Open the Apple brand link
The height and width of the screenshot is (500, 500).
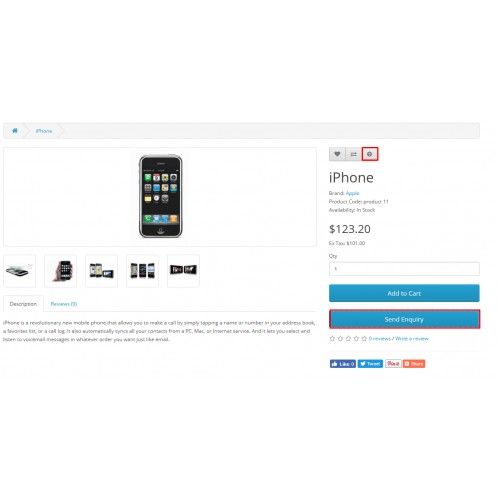coord(352,193)
